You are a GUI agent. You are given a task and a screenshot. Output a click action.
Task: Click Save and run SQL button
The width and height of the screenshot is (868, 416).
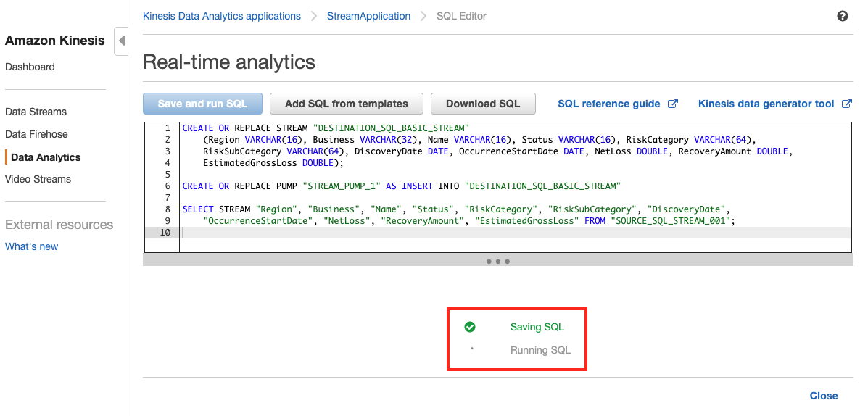tap(202, 104)
